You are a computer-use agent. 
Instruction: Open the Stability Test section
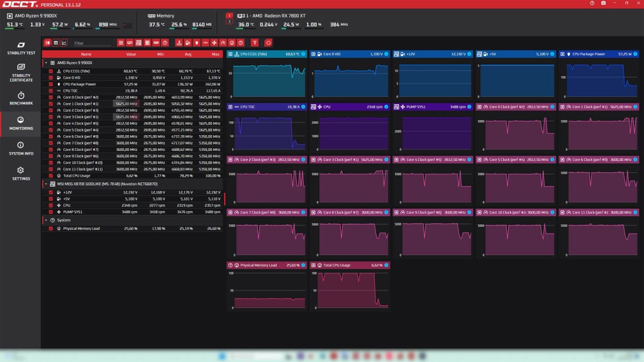(21, 48)
